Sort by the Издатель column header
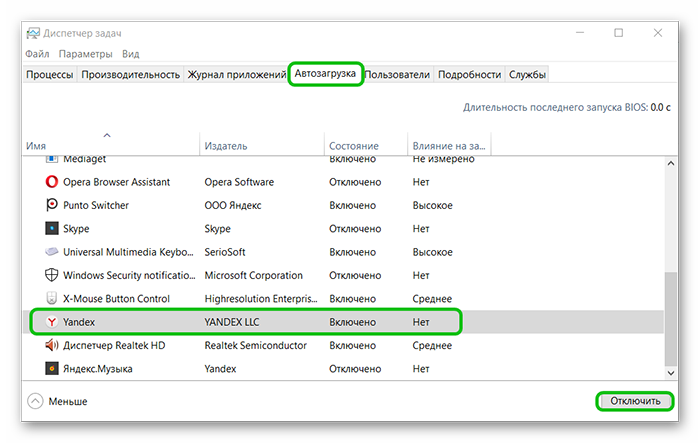The height and width of the screenshot is (443, 700). (262, 144)
